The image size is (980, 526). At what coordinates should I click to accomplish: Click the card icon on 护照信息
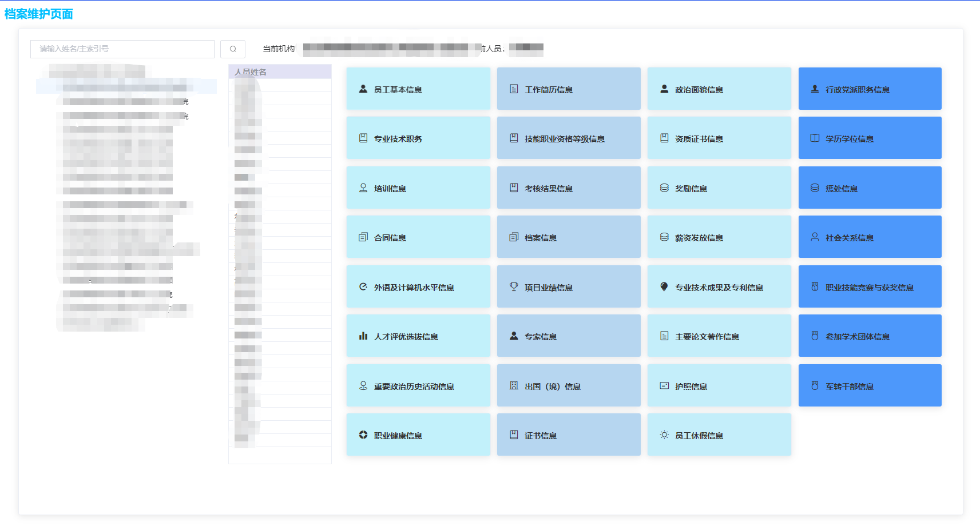(x=664, y=386)
